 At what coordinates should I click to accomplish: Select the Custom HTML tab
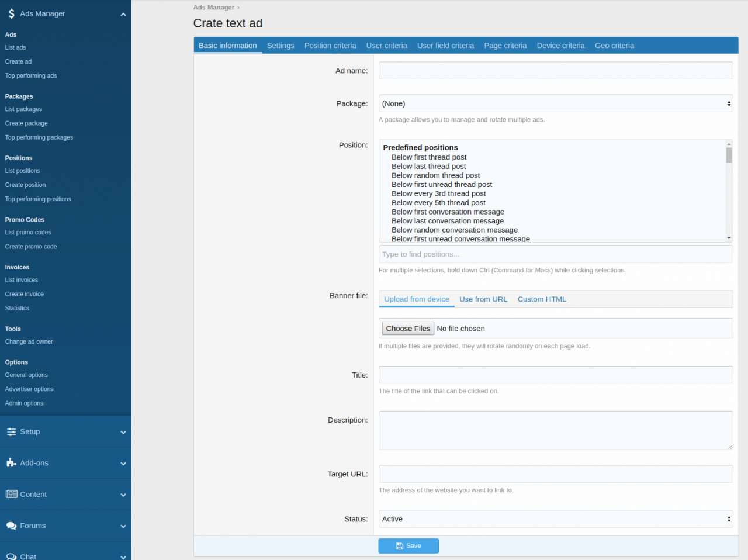pos(541,299)
